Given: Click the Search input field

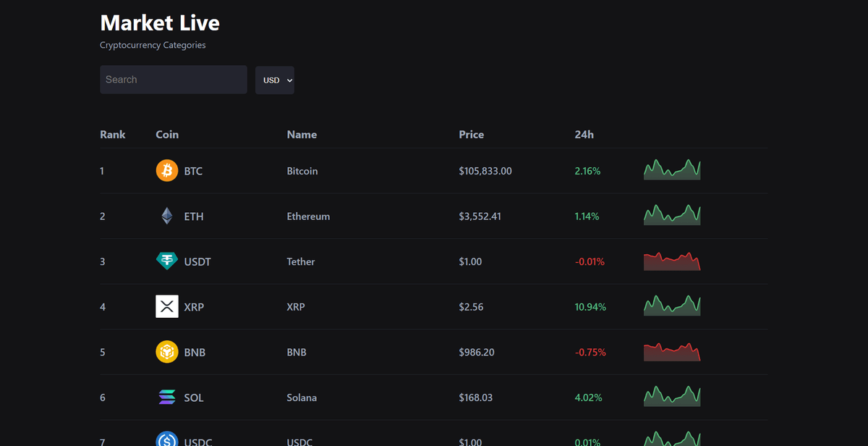Looking at the screenshot, I should tap(173, 80).
